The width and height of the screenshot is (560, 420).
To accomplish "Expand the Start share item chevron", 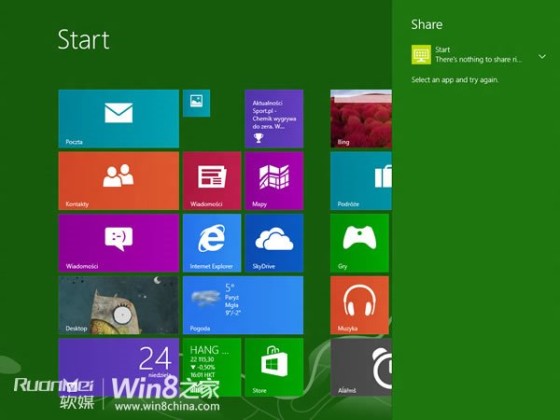I will pyautogui.click(x=542, y=56).
